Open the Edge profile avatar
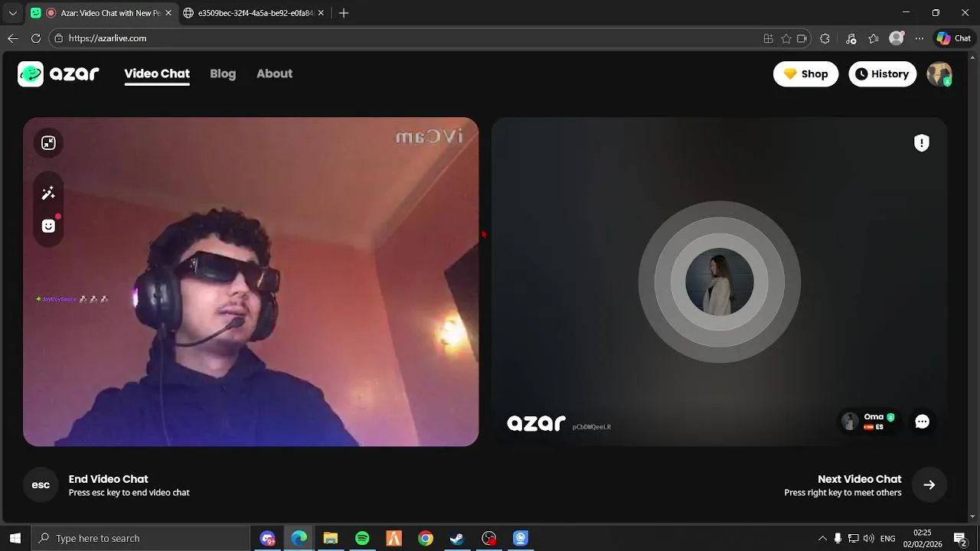The width and height of the screenshot is (980, 551). coord(897,38)
